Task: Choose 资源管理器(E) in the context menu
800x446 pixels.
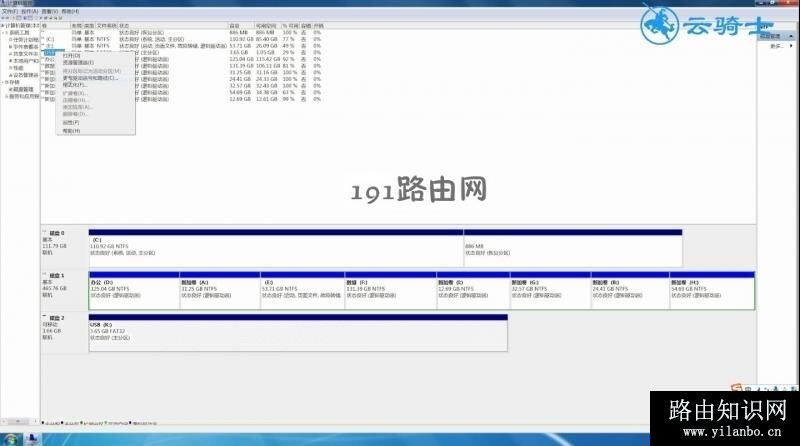Action: tap(78, 63)
